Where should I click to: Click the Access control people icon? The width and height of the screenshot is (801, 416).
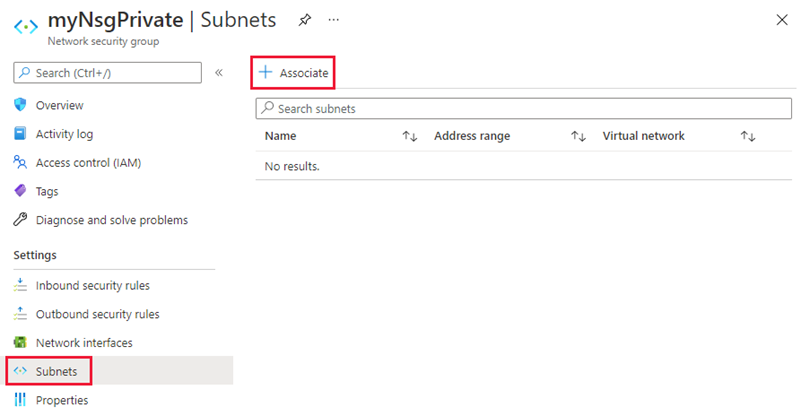[20, 162]
